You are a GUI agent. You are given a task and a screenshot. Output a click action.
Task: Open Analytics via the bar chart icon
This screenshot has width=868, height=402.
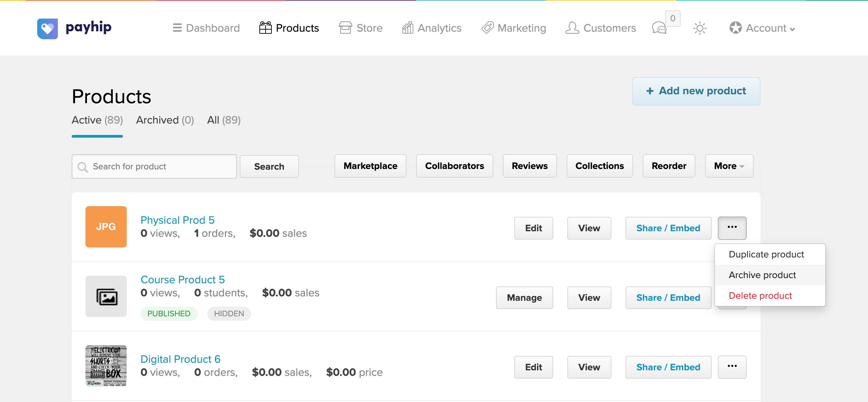407,28
